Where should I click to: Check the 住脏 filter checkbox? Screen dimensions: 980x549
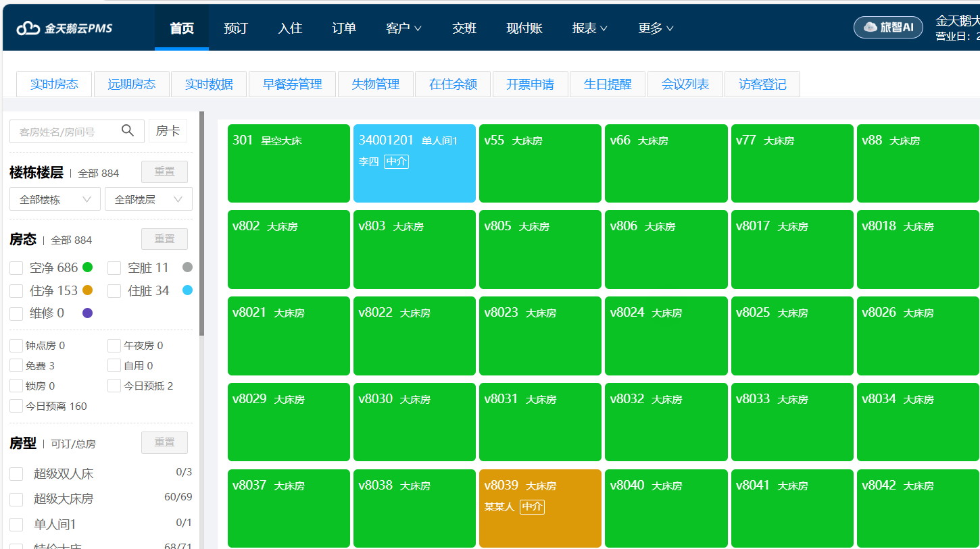(x=114, y=290)
